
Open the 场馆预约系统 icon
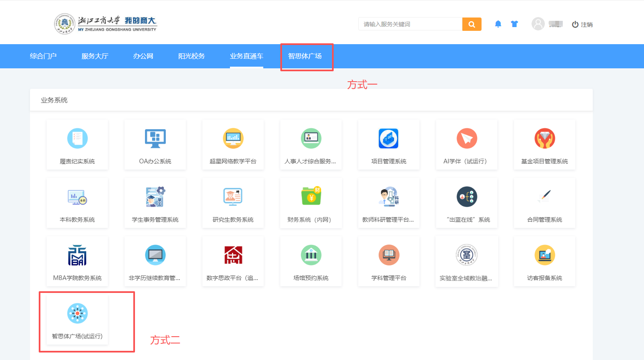click(311, 255)
